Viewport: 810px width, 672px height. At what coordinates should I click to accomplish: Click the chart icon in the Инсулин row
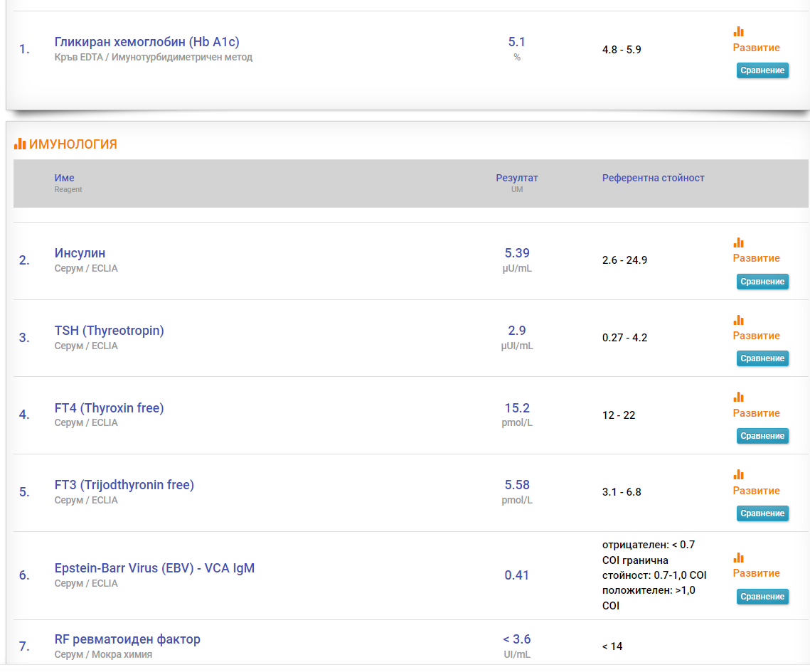pyautogui.click(x=738, y=243)
